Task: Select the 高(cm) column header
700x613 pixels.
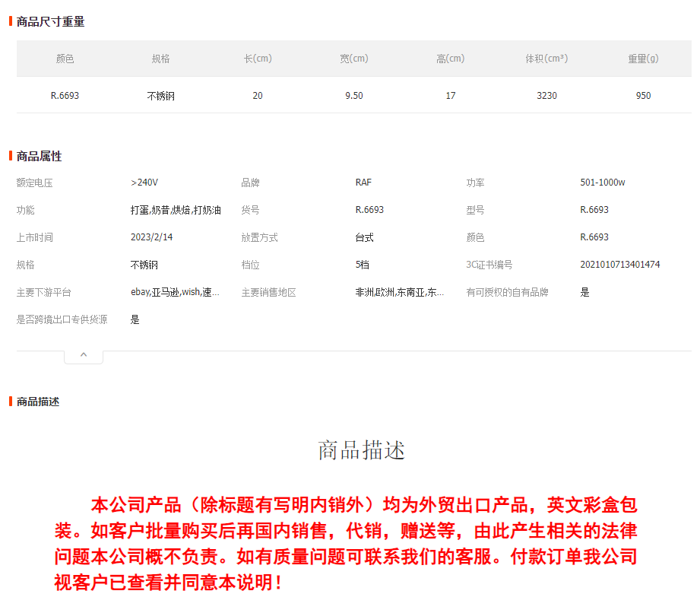Action: [451, 59]
